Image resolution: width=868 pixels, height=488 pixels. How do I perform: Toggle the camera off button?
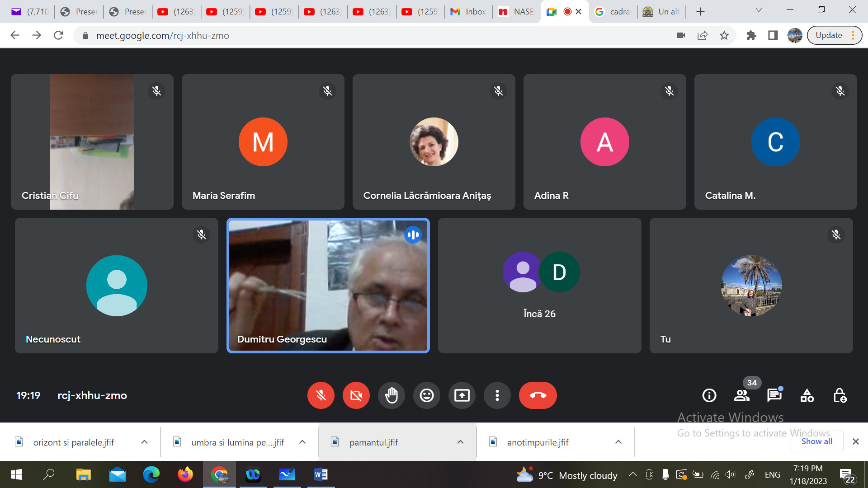click(356, 395)
